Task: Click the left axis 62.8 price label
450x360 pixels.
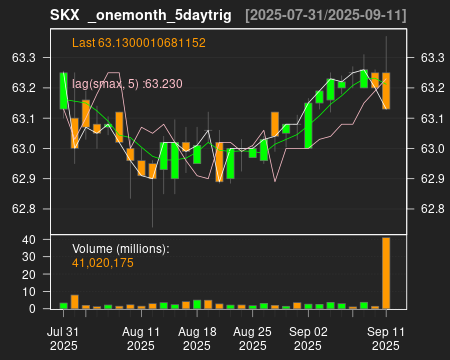Action: (24, 209)
